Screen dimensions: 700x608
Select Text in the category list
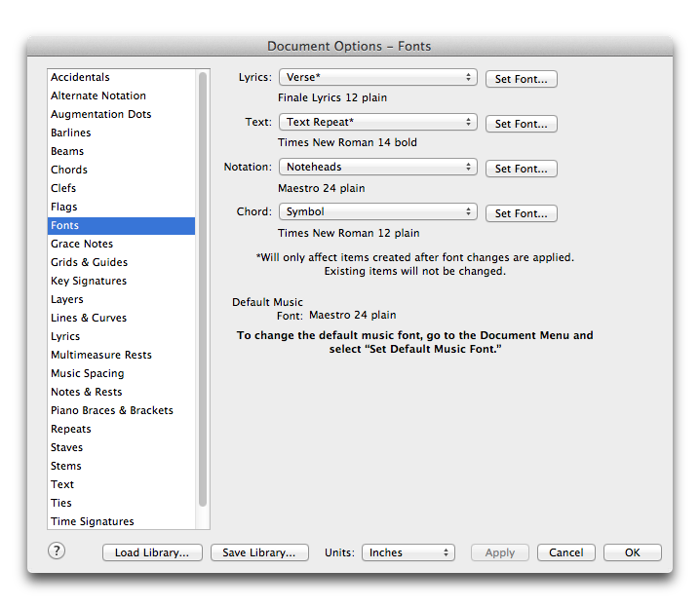click(121, 484)
